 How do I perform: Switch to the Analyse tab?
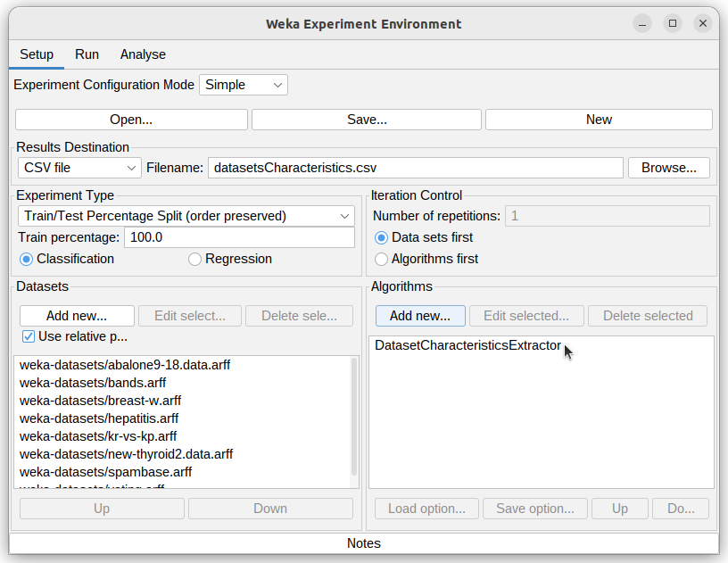coord(143,54)
